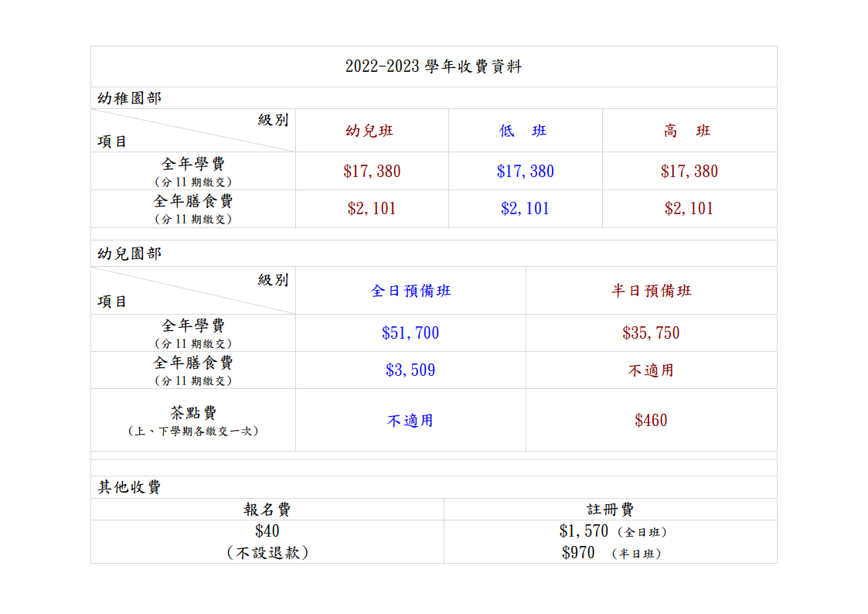
Task: Click '(分11期繳交)' under 幼稚園部 全年學費
Action: click(193, 182)
